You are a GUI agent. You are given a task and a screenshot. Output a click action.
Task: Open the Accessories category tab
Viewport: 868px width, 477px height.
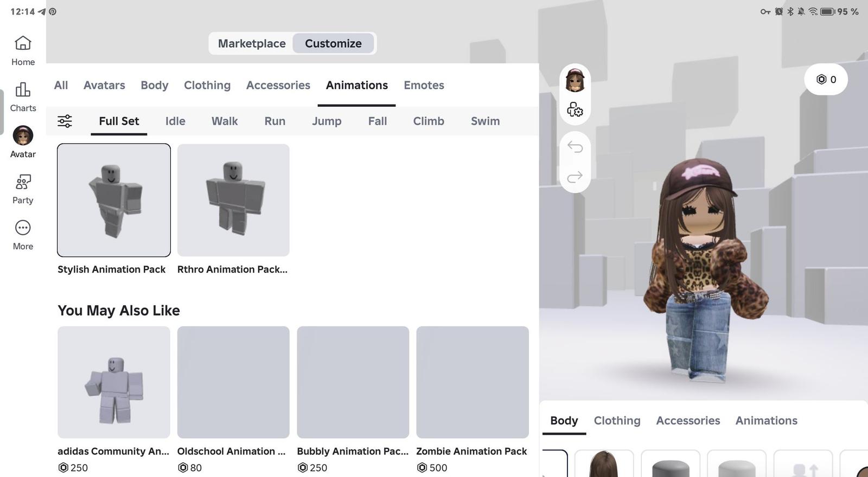[x=278, y=85]
